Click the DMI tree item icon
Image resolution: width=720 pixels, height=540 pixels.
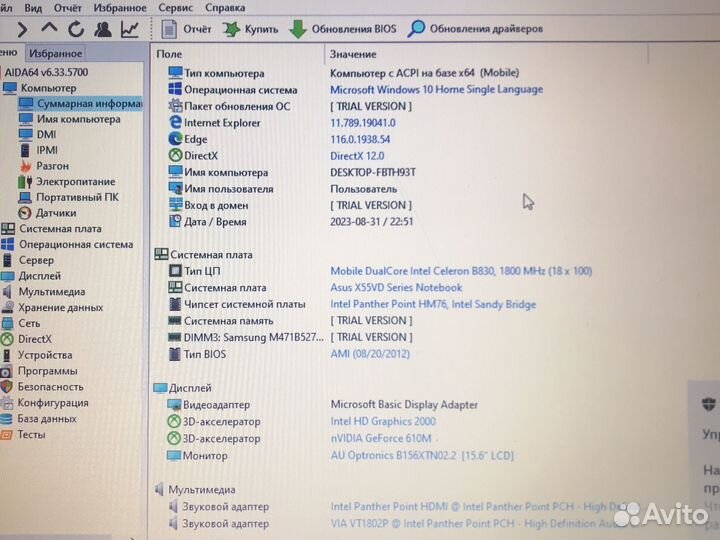(x=26, y=135)
